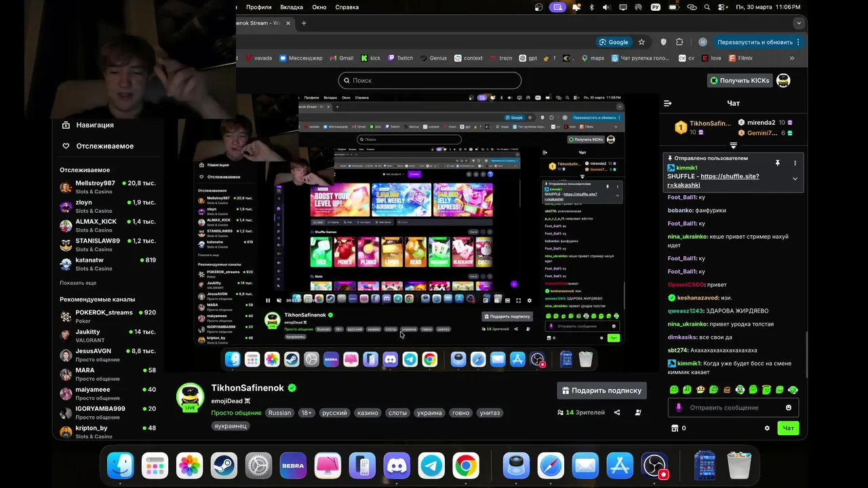868x488 pixels.
Task: Open the Twitch bookmark
Action: click(x=400, y=58)
